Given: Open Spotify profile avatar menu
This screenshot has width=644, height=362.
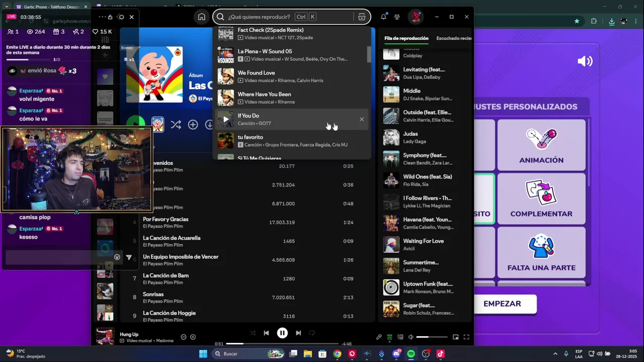Looking at the screenshot, I should coord(415,17).
